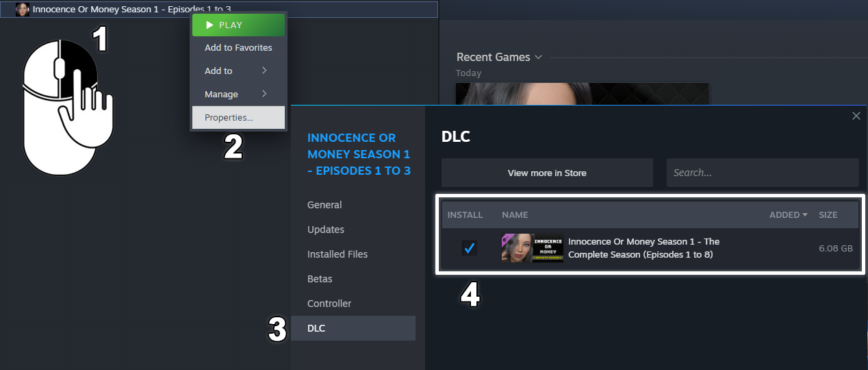Image resolution: width=868 pixels, height=370 pixels.
Task: Choose Add to Favorites menu entry
Action: 238,47
